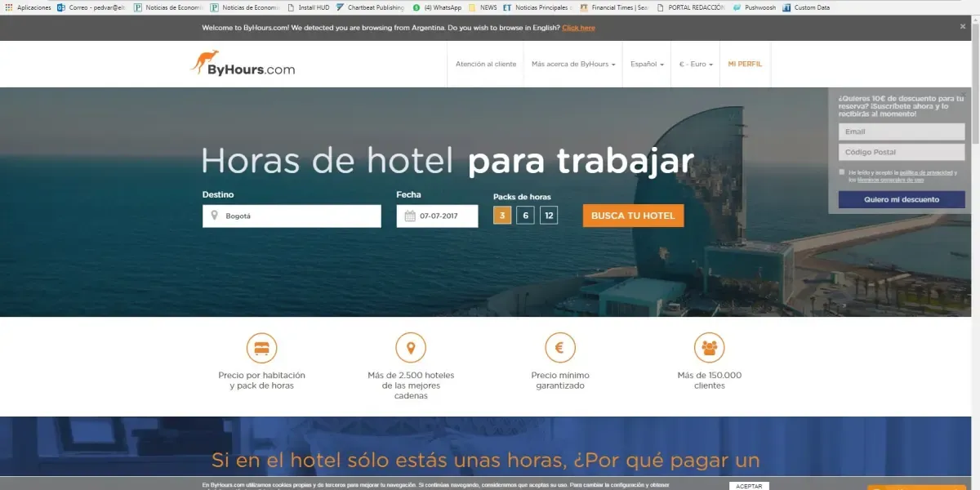
Task: Select the 12 hours pack
Action: (549, 216)
